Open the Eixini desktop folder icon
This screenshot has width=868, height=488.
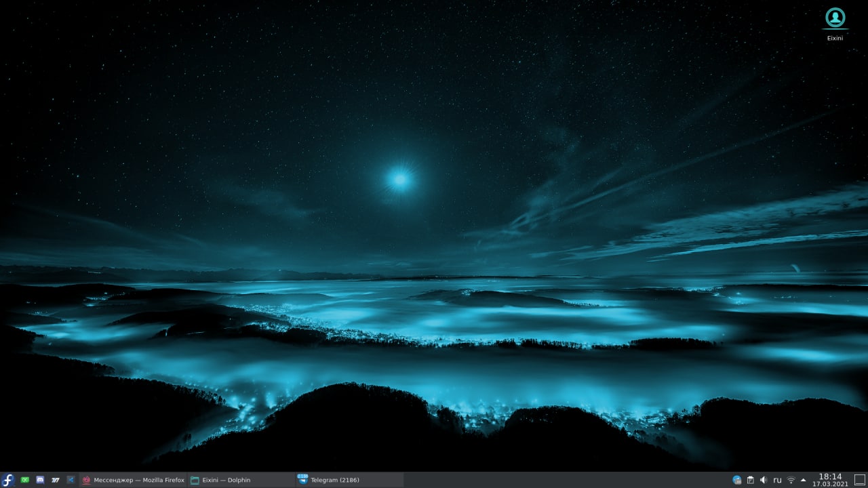point(835,24)
